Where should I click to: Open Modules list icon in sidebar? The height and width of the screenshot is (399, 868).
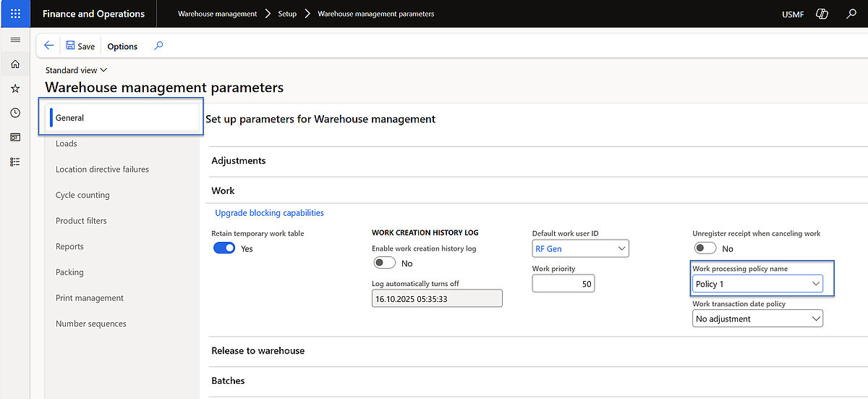coord(15,161)
